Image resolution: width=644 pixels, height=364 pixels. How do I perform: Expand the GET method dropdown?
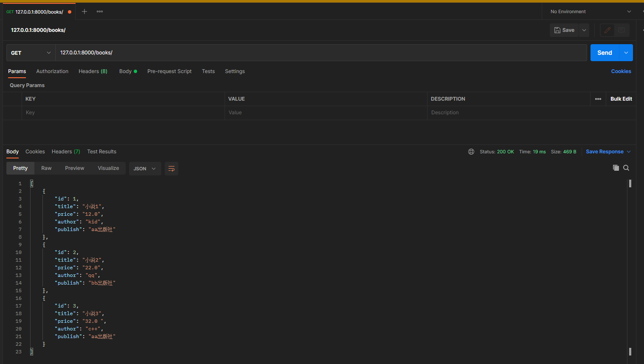[31, 53]
